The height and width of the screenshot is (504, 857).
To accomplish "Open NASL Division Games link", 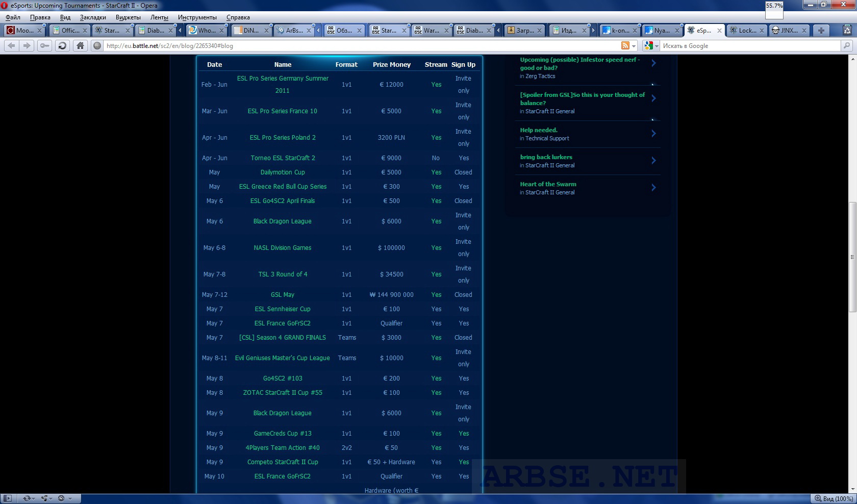I will pos(283,248).
